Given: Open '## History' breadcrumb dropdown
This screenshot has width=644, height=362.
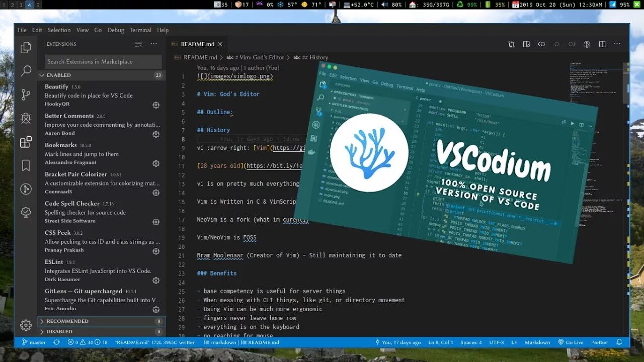Looking at the screenshot, I should (310, 57).
